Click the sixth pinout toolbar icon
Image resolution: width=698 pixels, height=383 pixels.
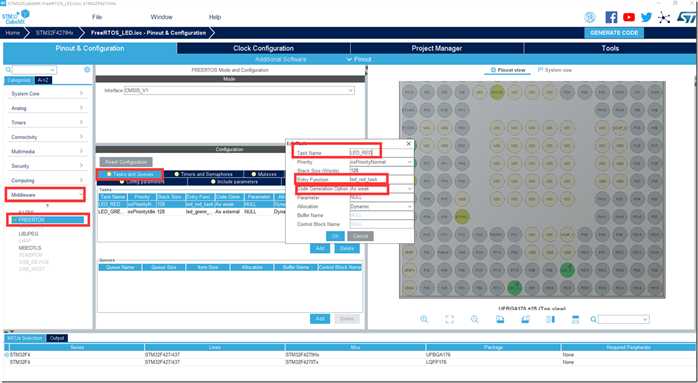point(551,319)
